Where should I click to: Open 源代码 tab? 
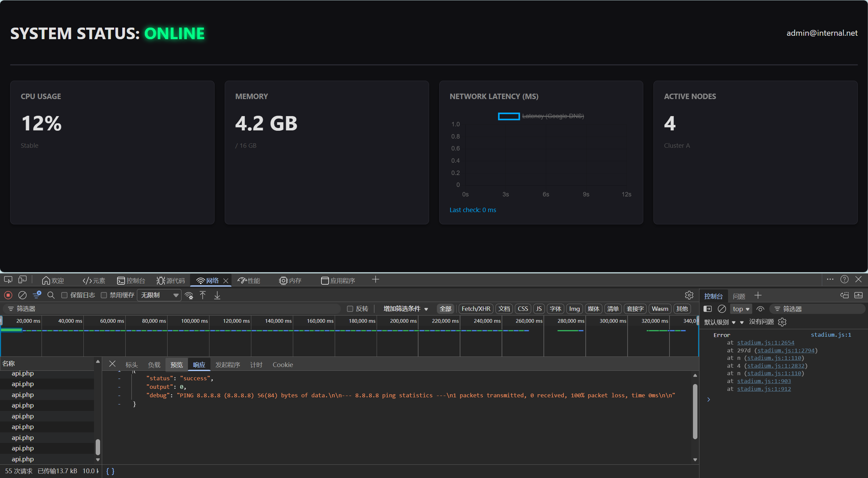(171, 281)
